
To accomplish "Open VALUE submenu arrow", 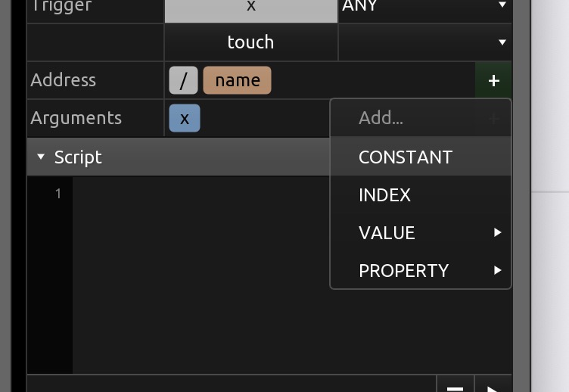I will pyautogui.click(x=497, y=232).
